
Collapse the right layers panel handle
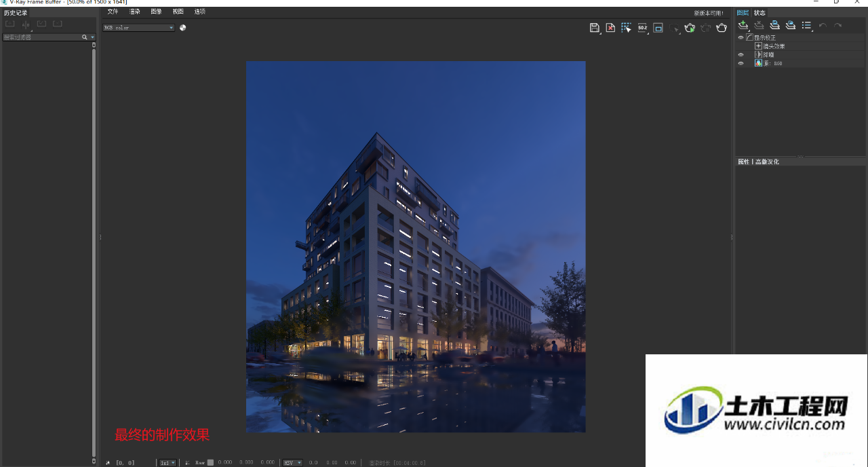point(732,237)
